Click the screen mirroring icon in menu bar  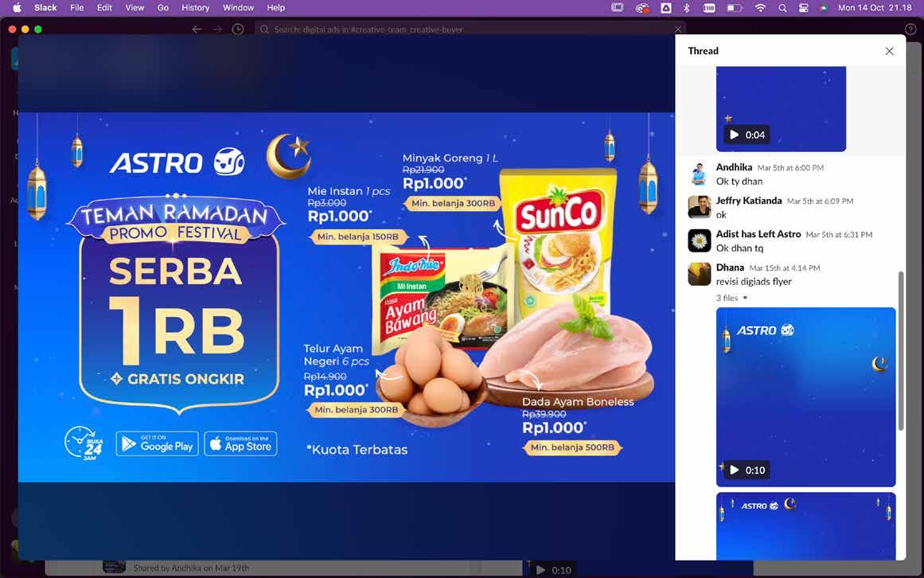(x=617, y=8)
